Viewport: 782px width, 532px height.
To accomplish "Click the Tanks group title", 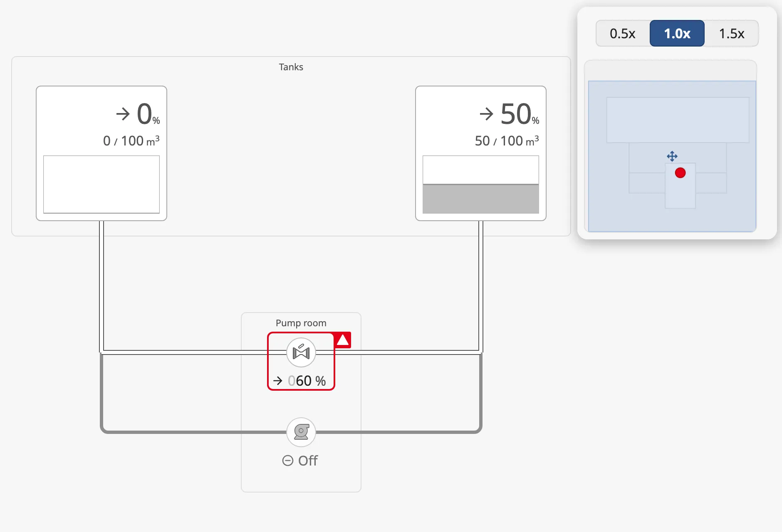I will pyautogui.click(x=291, y=67).
